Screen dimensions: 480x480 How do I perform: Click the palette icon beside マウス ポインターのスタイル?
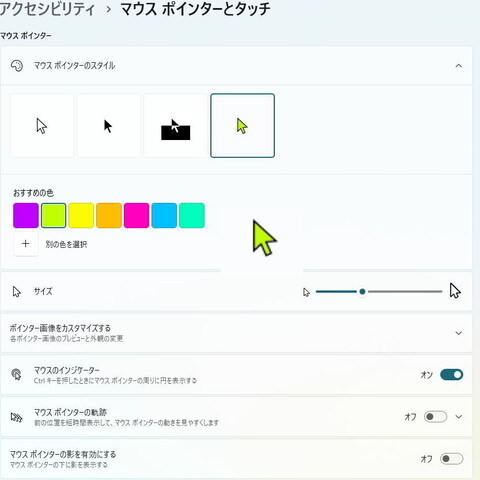pos(17,66)
